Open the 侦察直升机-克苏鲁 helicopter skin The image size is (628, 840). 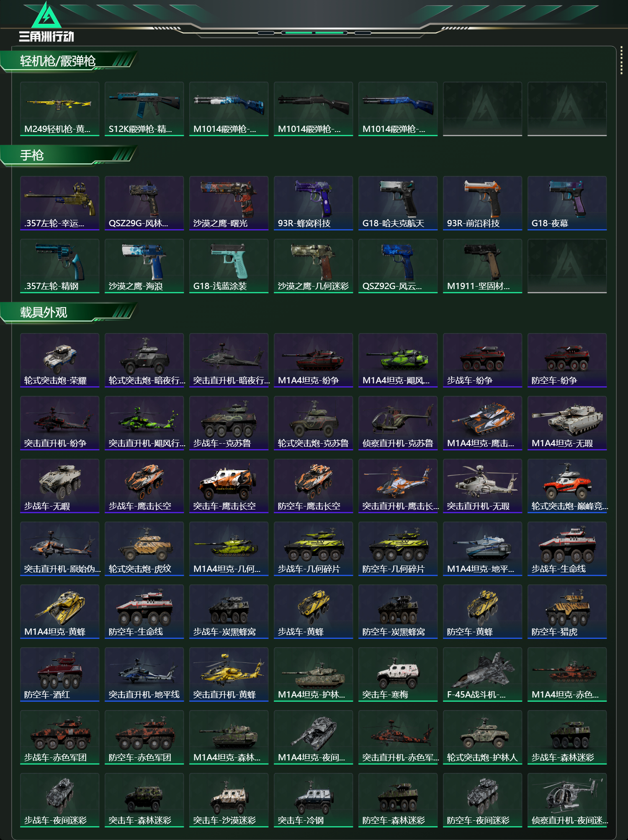(398, 423)
